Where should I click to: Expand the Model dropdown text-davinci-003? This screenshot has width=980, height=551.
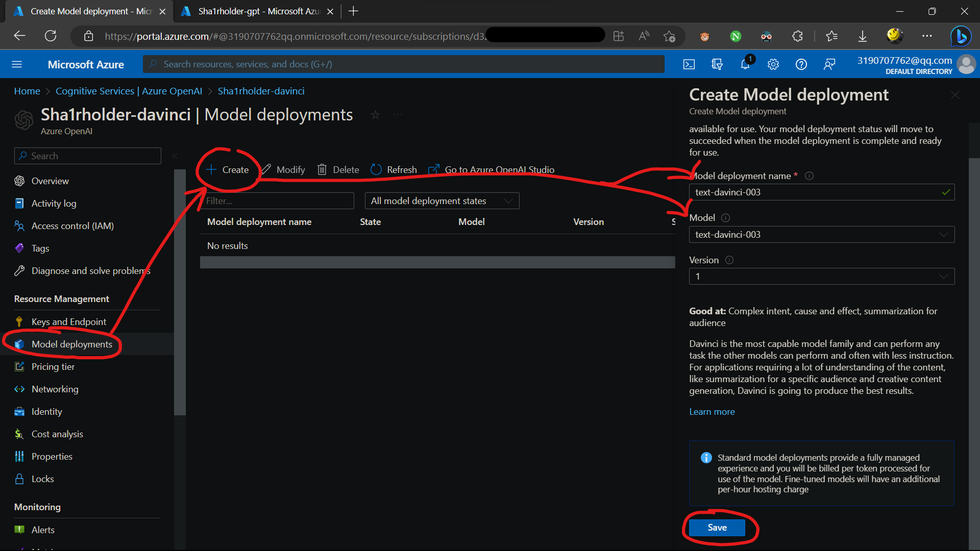point(821,235)
